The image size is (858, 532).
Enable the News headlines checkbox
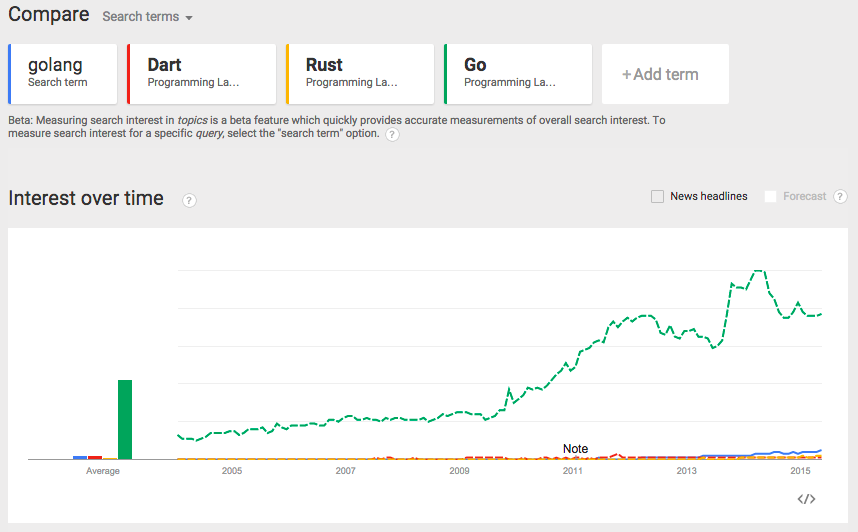click(657, 197)
